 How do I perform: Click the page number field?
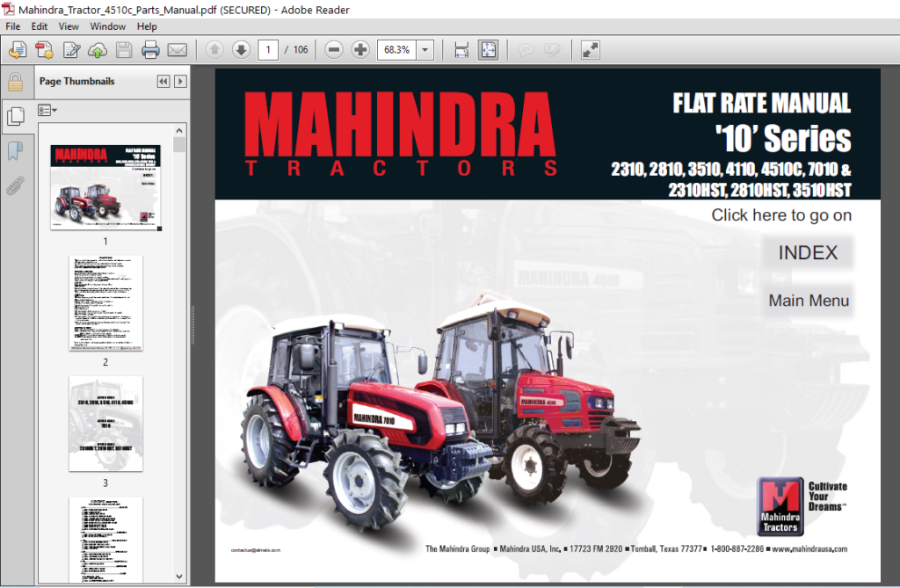pyautogui.click(x=268, y=50)
